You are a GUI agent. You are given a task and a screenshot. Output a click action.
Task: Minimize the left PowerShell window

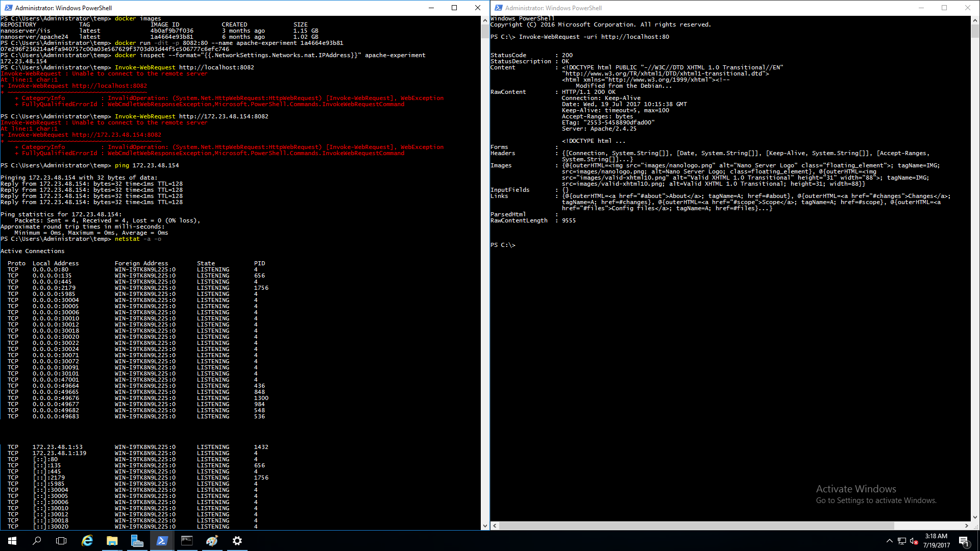431,8
